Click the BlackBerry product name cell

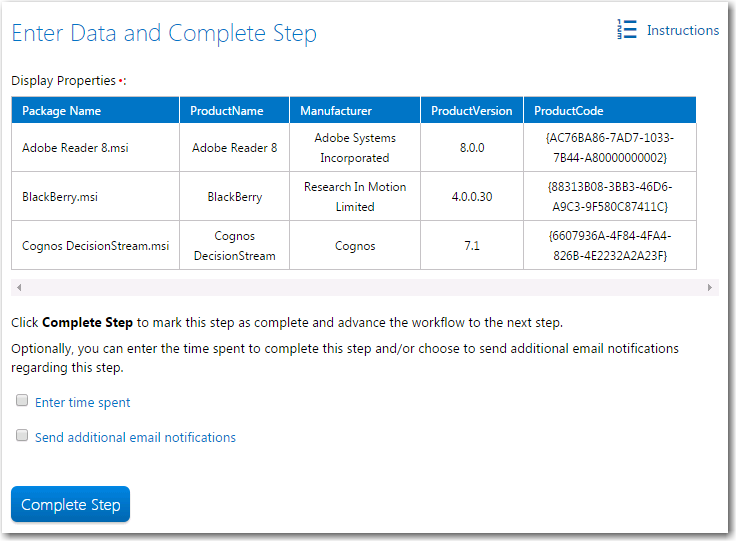(x=234, y=197)
